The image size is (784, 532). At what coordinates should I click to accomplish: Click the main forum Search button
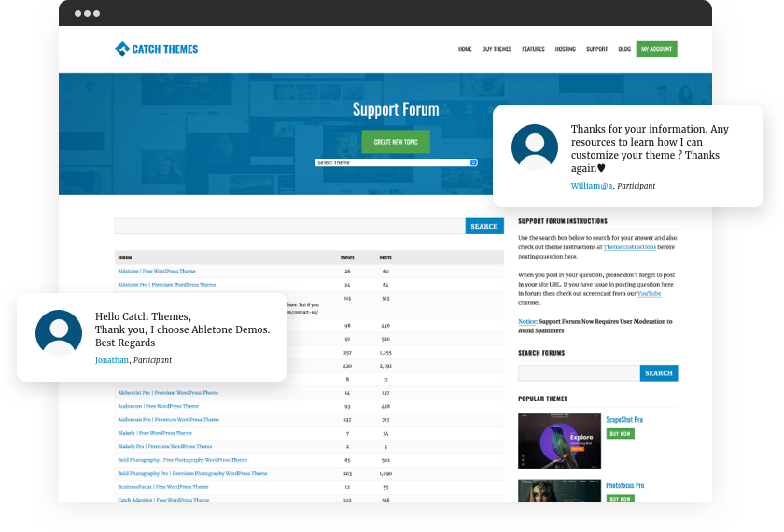tap(484, 226)
